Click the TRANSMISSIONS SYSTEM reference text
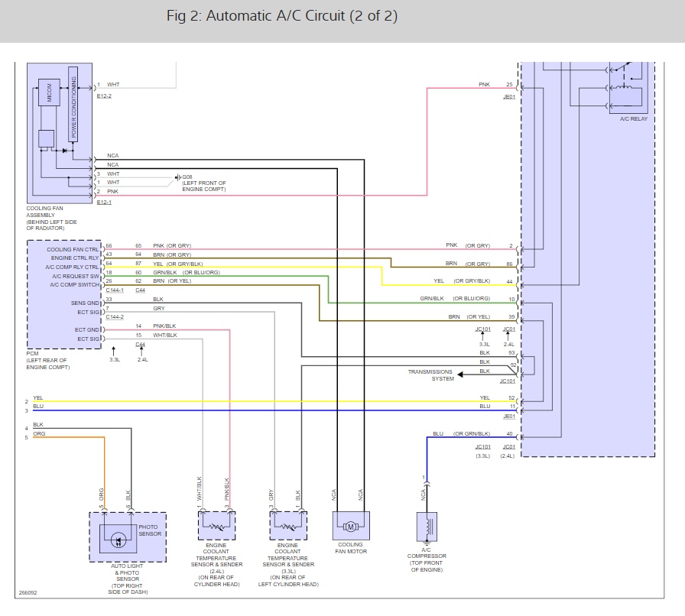The height and width of the screenshot is (616, 685). click(430, 375)
